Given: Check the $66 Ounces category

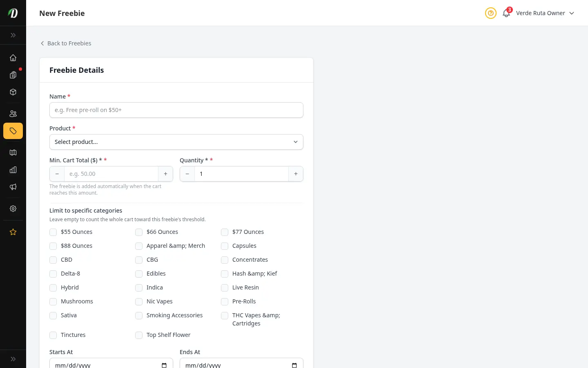Looking at the screenshot, I should (x=139, y=232).
